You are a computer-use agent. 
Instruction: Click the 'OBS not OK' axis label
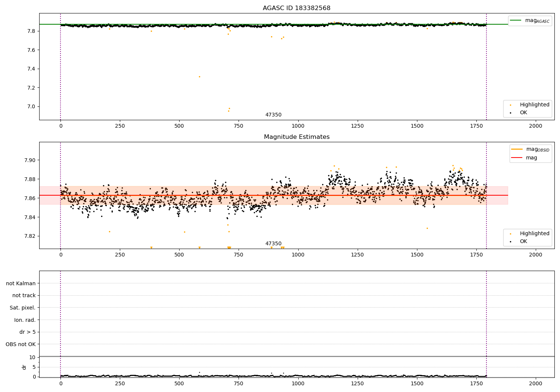[21, 344]
